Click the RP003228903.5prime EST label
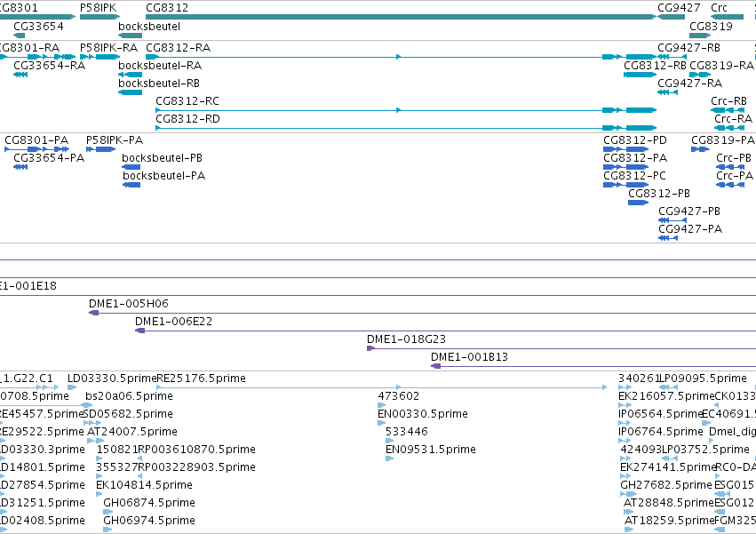756x534 pixels. pyautogui.click(x=196, y=468)
